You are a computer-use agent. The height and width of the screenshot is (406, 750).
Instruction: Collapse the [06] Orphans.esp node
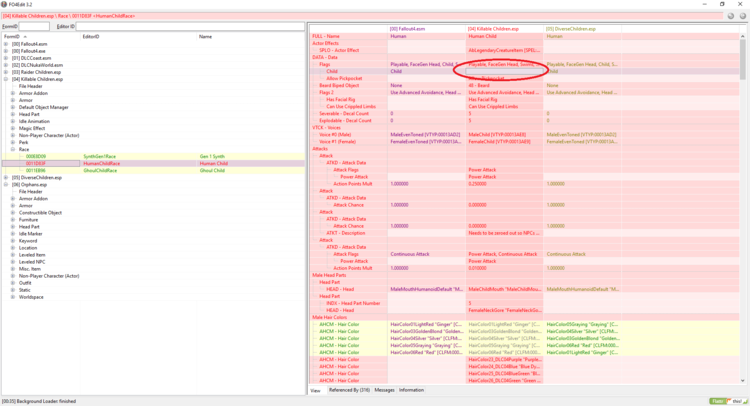click(6, 185)
